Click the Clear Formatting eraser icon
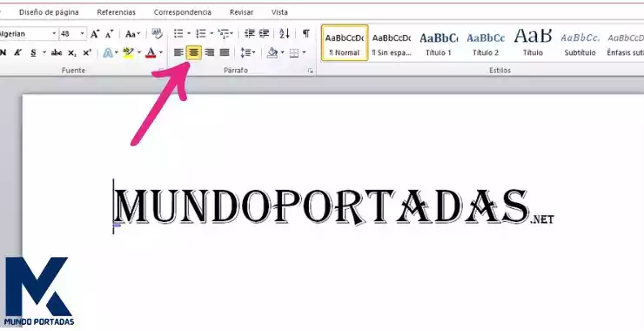 [x=157, y=33]
